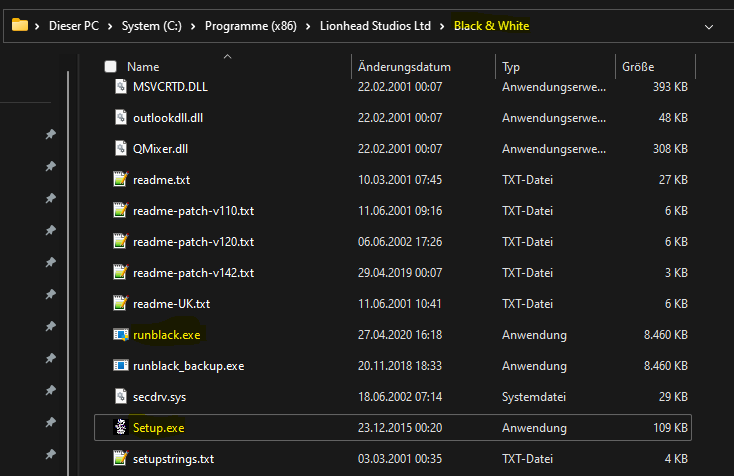Sort by the Änderungsdatum column header
The width and height of the screenshot is (734, 476).
coord(404,67)
